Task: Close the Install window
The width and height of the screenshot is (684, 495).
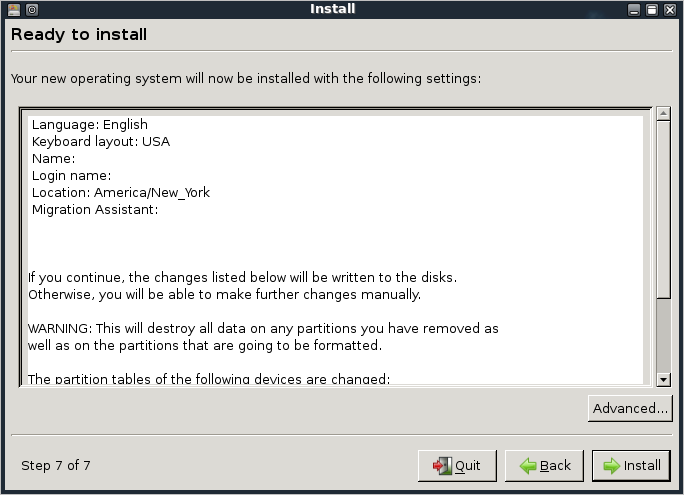Action: 671,10
